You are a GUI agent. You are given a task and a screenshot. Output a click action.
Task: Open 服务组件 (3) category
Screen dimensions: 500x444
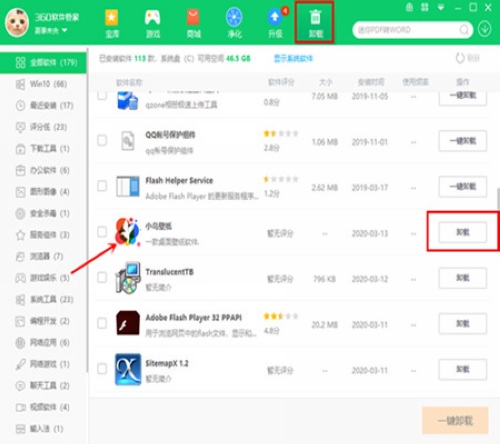tap(43, 235)
